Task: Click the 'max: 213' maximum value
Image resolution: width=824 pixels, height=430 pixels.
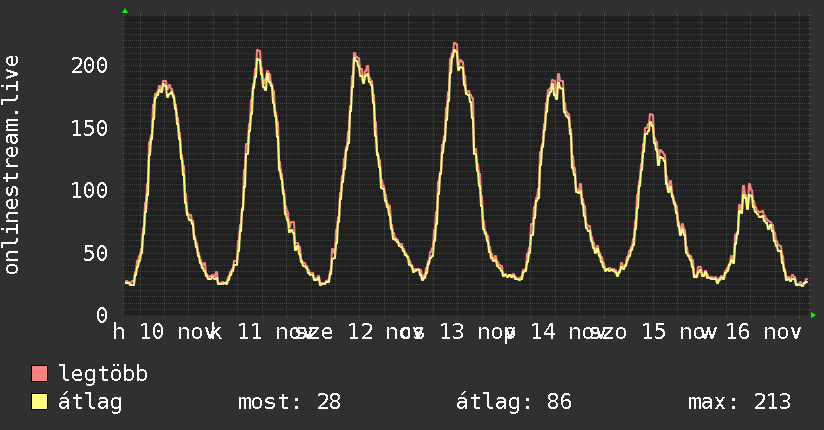Action: pyautogui.click(x=739, y=402)
